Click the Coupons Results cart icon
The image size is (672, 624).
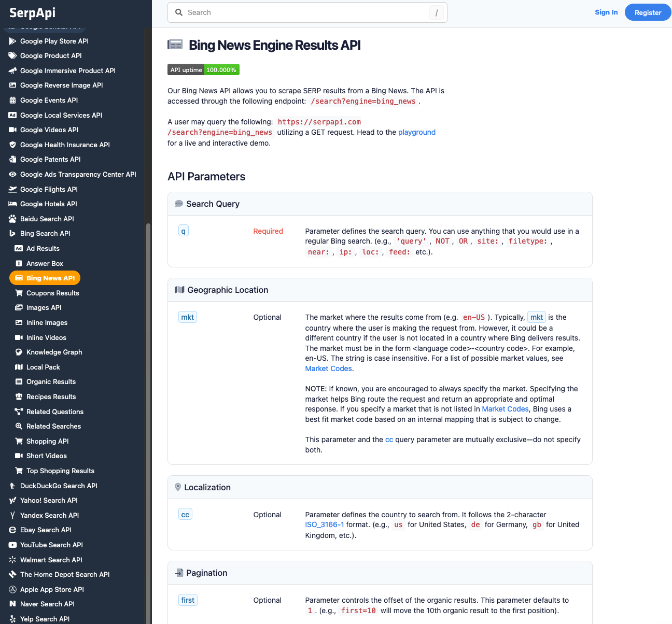click(x=19, y=293)
